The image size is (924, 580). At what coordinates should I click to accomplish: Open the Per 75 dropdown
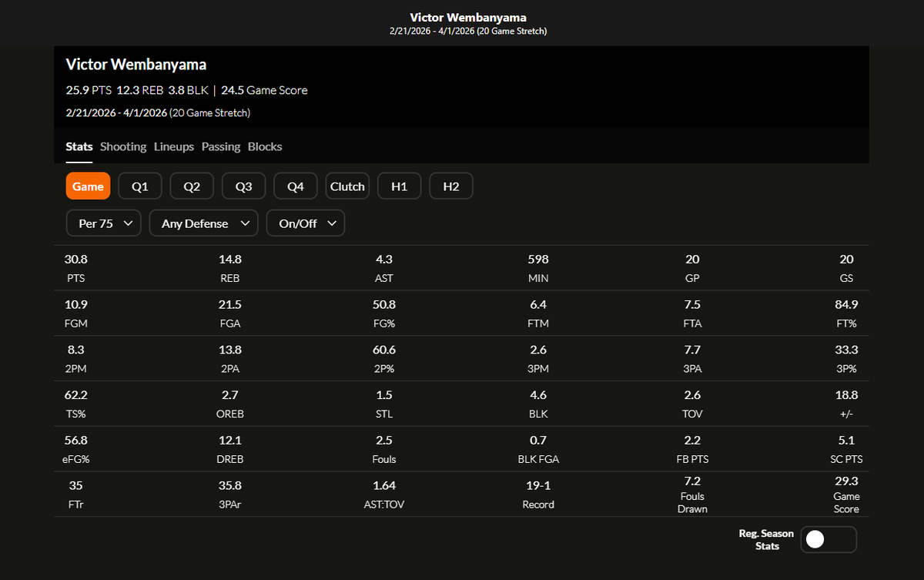[x=104, y=223]
